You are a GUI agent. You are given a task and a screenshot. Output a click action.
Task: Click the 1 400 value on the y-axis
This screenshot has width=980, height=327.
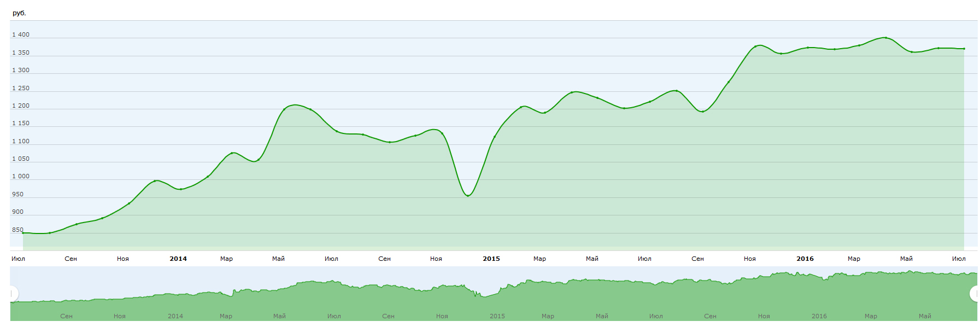pyautogui.click(x=21, y=34)
